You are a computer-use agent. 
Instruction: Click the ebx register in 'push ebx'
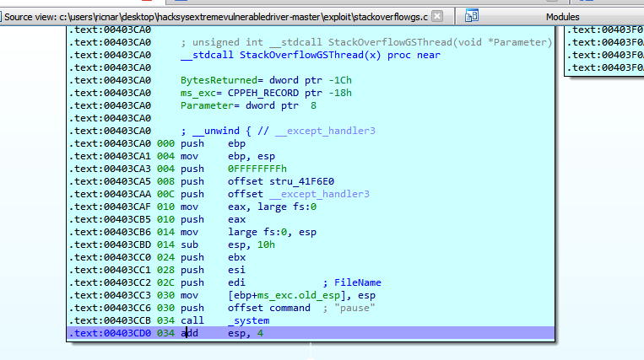236,254
